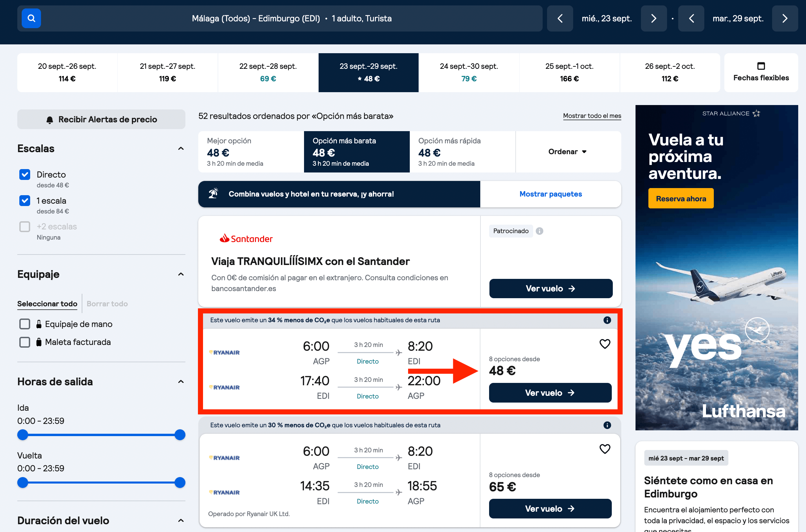Viewport: 806px width, 532px height.
Task: Go to previous departure date arrow
Action: [560, 18]
